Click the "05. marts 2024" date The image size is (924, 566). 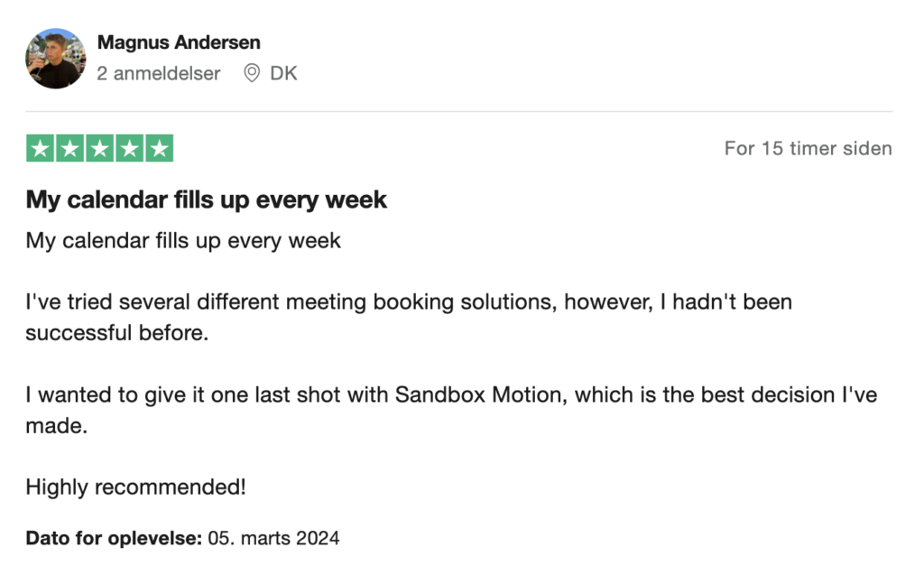click(x=274, y=539)
